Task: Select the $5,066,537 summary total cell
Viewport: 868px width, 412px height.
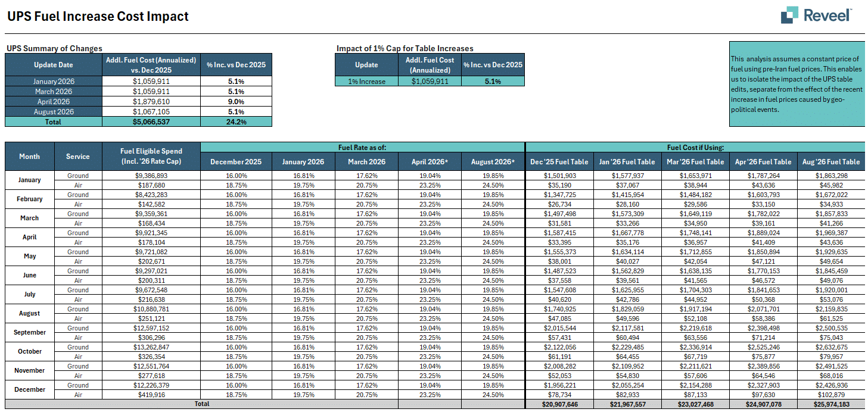Action: pos(151,122)
